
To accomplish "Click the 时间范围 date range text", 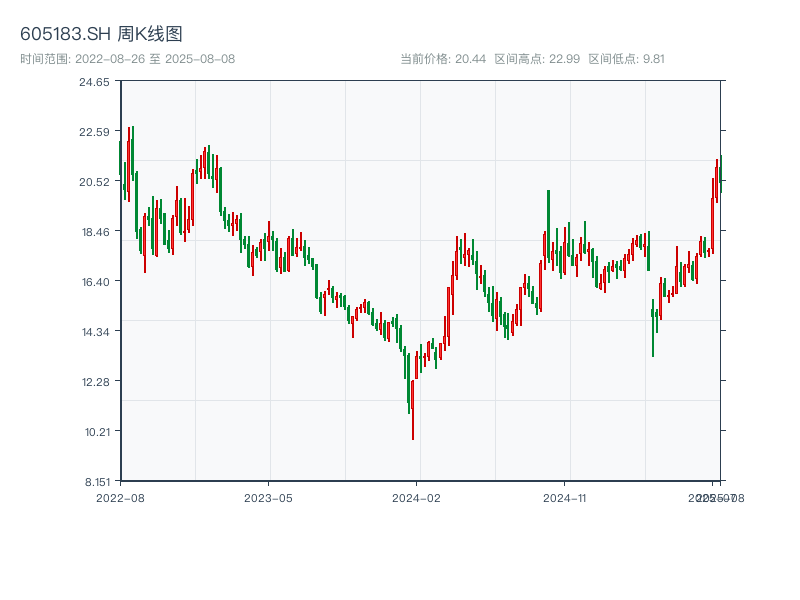I will (x=127, y=59).
